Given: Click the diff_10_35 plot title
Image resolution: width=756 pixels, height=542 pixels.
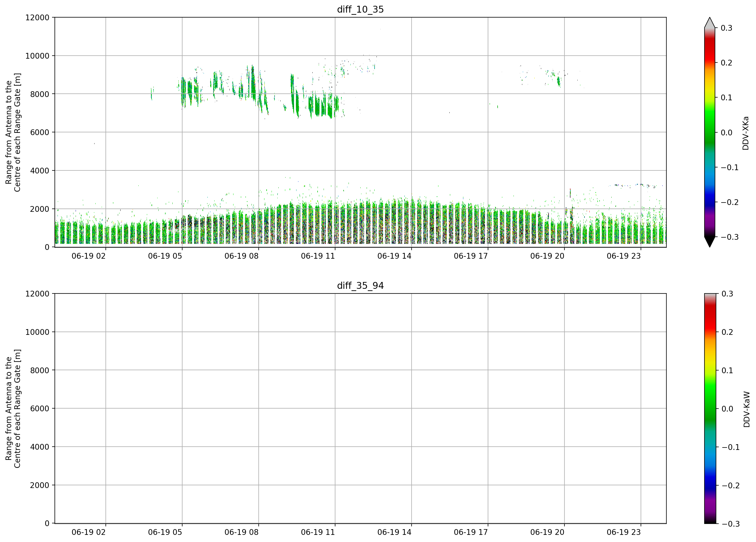Looking at the screenshot, I should tap(360, 9).
